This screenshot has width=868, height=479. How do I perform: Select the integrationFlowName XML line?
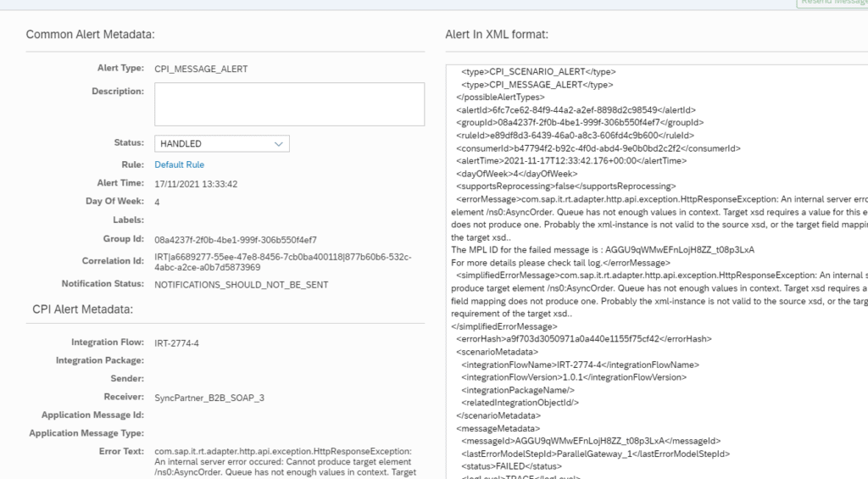coord(580,365)
